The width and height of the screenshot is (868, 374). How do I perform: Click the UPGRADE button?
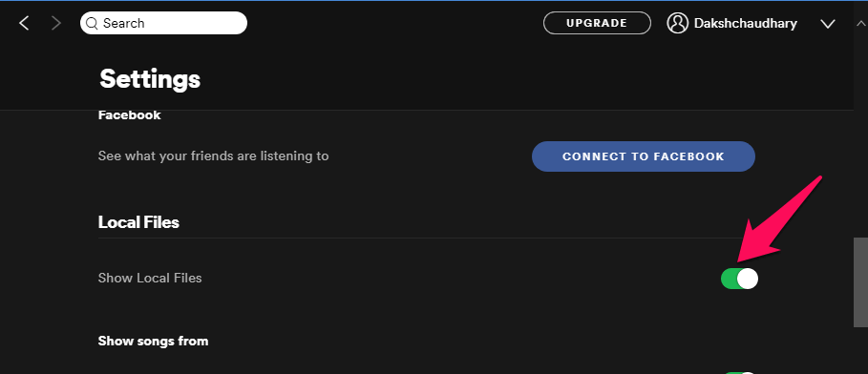point(597,23)
